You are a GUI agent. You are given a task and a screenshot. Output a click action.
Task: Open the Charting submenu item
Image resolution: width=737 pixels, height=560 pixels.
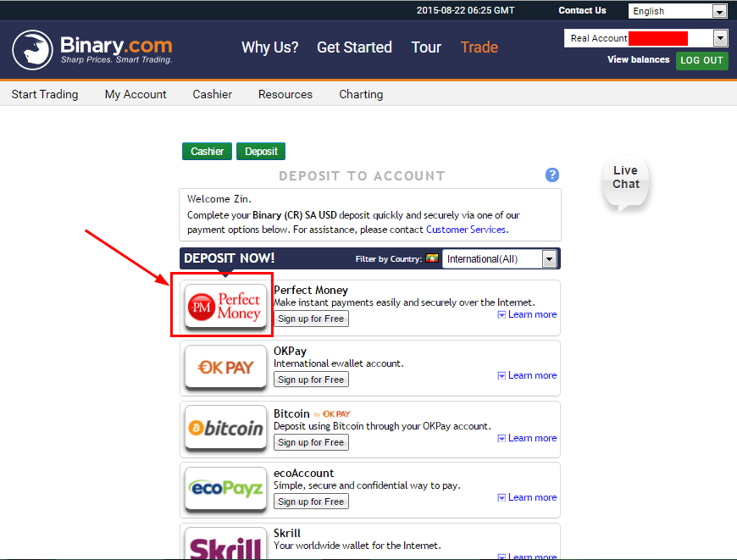pos(361,94)
